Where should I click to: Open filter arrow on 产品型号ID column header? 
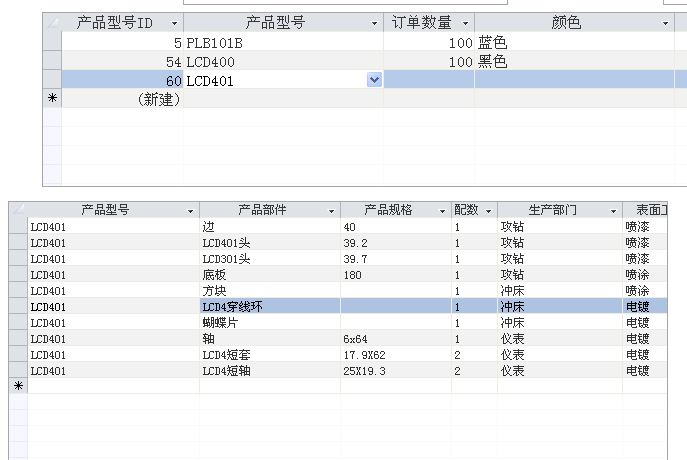point(175,23)
